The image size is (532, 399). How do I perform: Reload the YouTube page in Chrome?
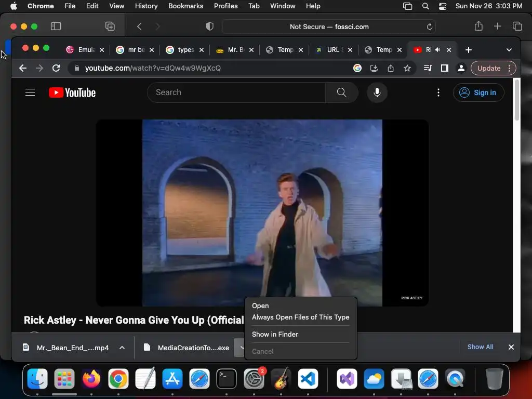point(56,68)
